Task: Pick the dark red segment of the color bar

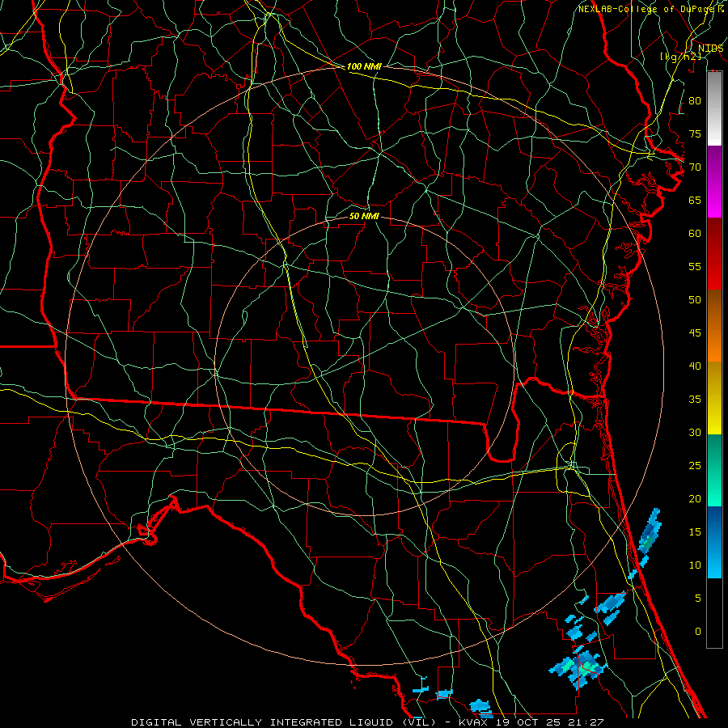Action: pos(714,254)
